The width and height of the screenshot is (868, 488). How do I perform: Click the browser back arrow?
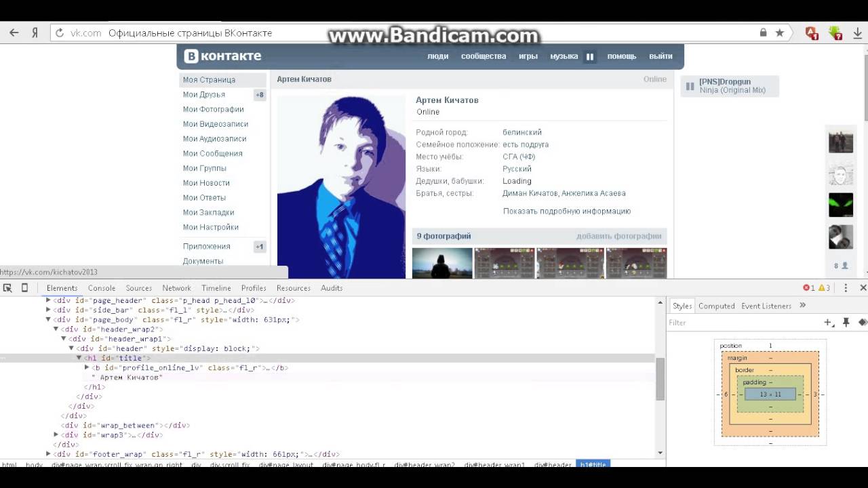[14, 33]
